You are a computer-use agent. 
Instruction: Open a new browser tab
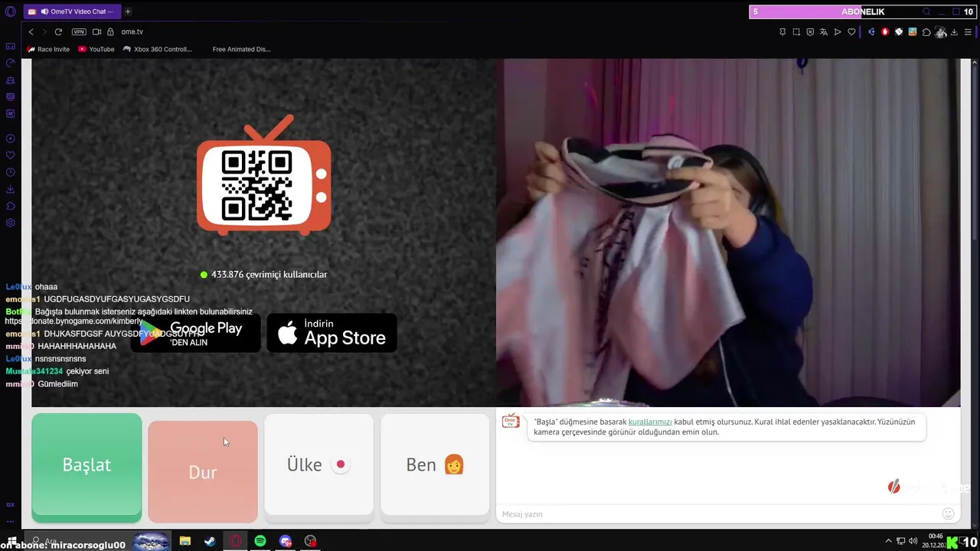(x=128, y=11)
